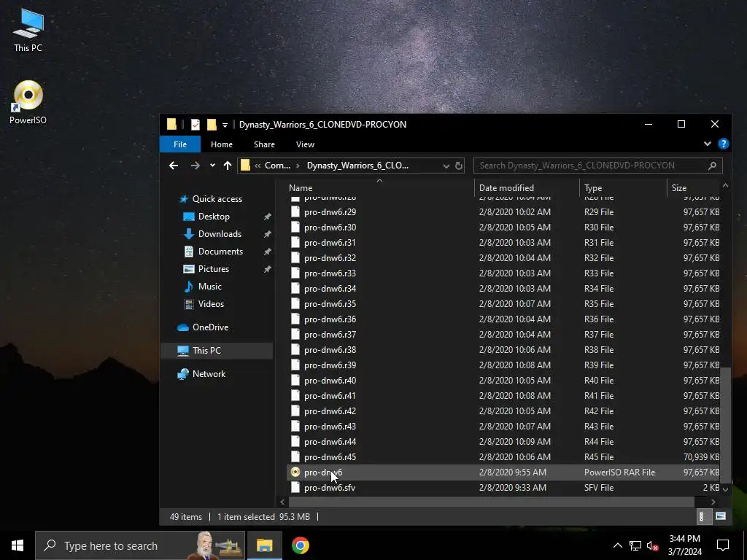Image resolution: width=747 pixels, height=560 pixels.
Task: Open the Help question mark icon
Action: pos(723,144)
